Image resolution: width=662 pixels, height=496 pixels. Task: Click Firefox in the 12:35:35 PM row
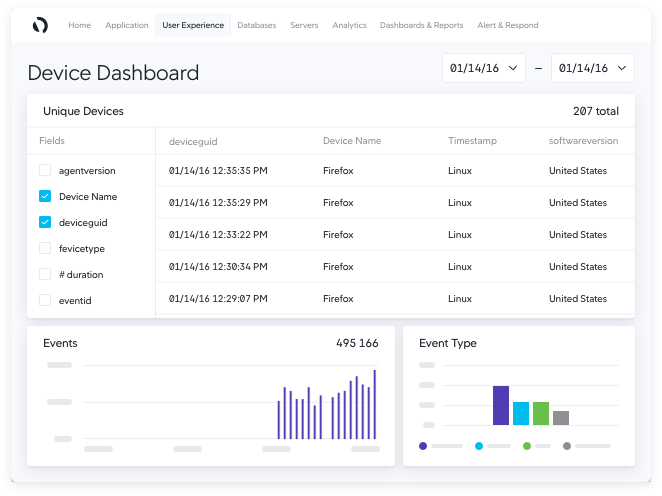(x=338, y=171)
